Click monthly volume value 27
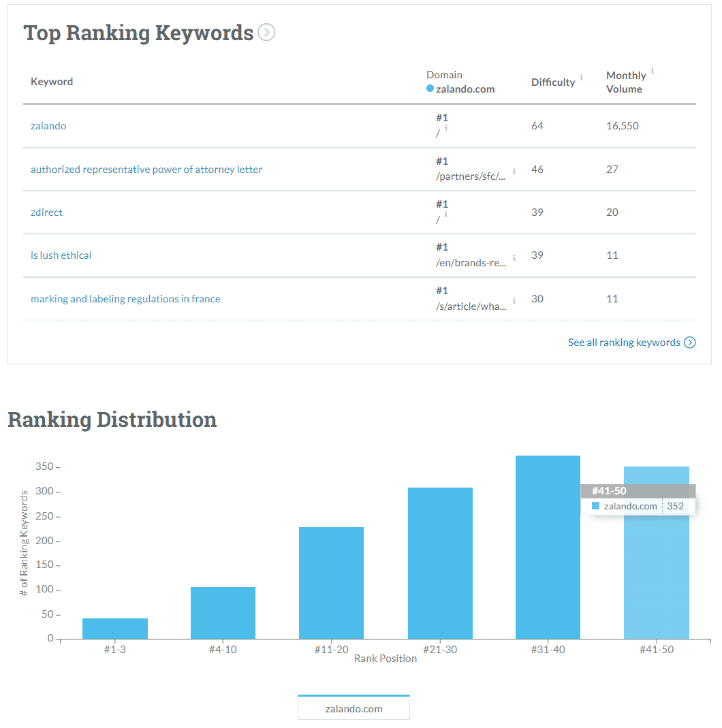The width and height of the screenshot is (722, 728). (612, 170)
